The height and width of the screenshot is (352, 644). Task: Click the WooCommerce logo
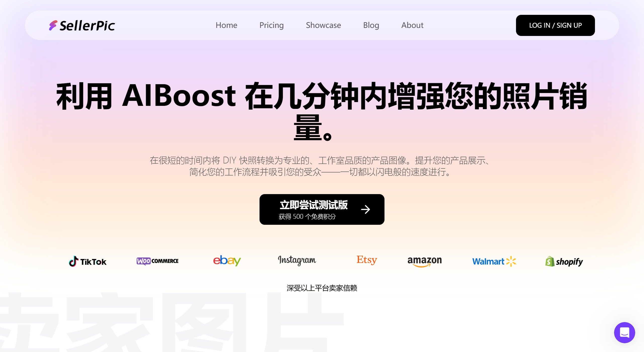tap(157, 261)
